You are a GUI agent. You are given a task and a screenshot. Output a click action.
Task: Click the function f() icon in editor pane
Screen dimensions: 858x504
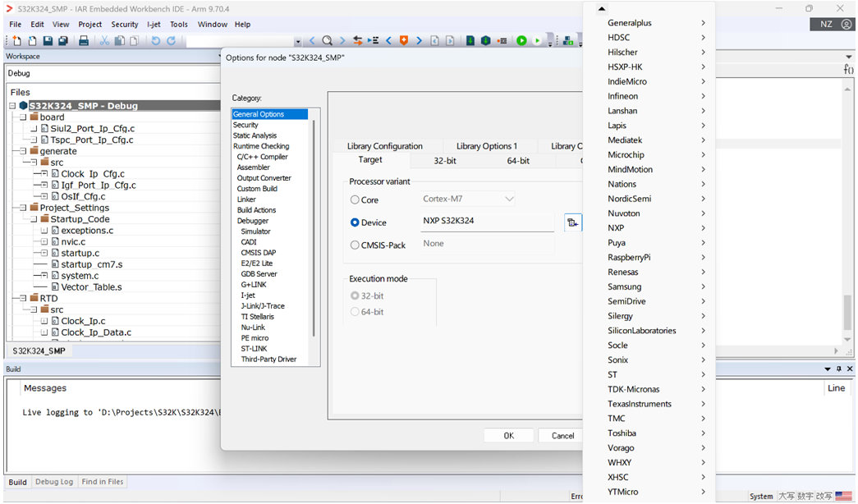coord(848,69)
